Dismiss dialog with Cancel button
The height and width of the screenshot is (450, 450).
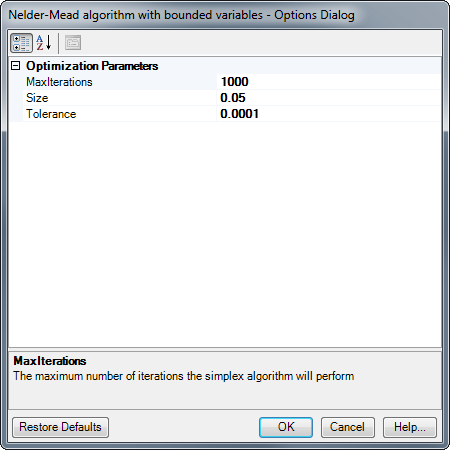click(348, 427)
